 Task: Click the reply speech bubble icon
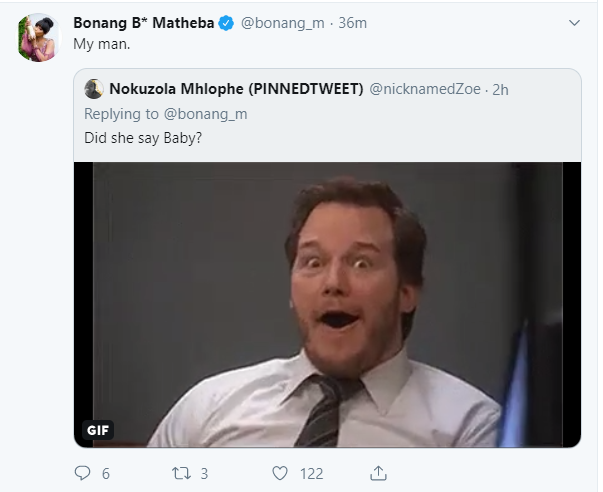[82, 472]
